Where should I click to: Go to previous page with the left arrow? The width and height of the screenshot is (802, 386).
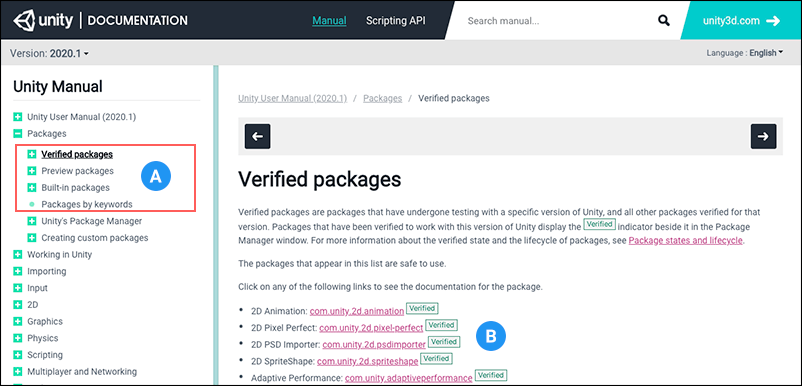[x=257, y=137]
